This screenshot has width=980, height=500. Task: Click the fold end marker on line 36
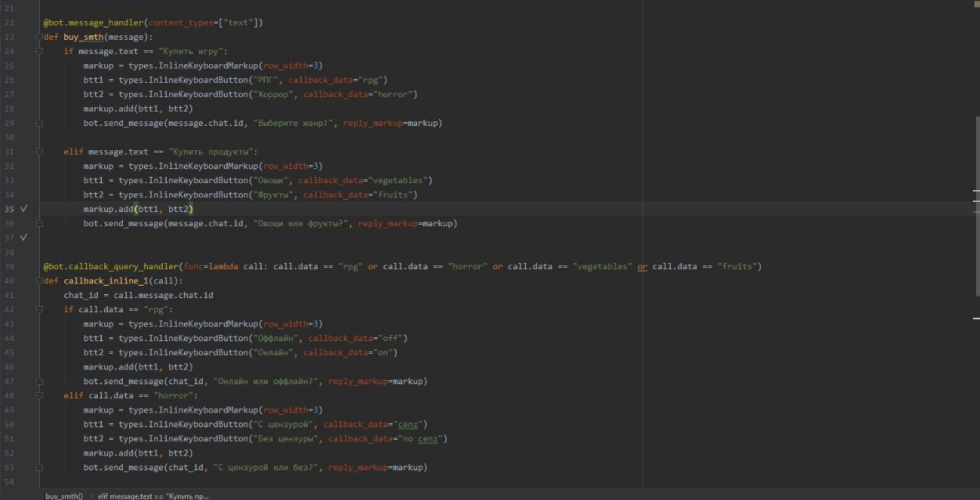tap(40, 223)
